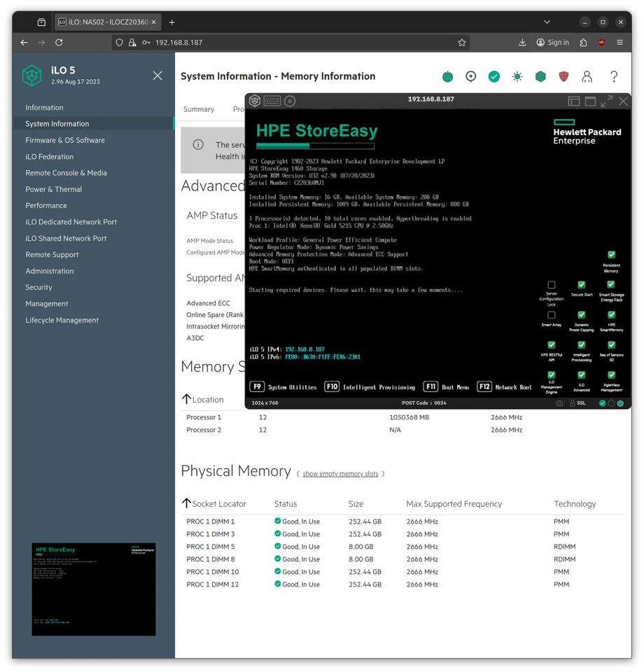Open remote console hexagon menu icon
Viewport: 644px width, 672px height.
(255, 101)
